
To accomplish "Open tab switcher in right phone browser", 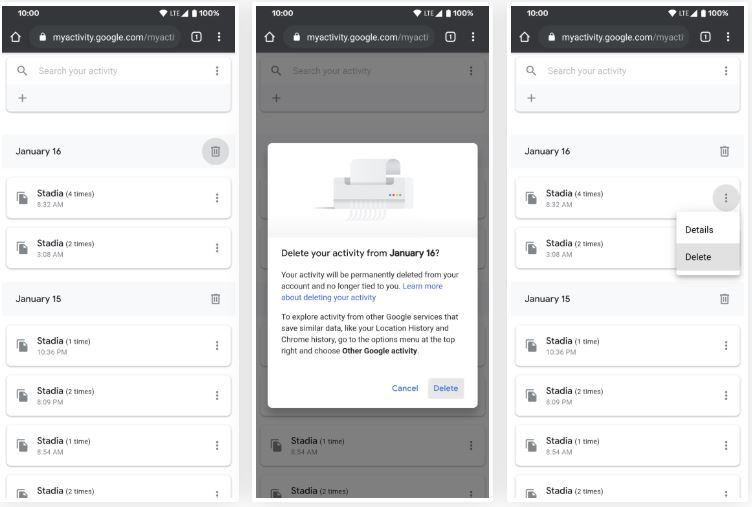I will click(x=705, y=37).
